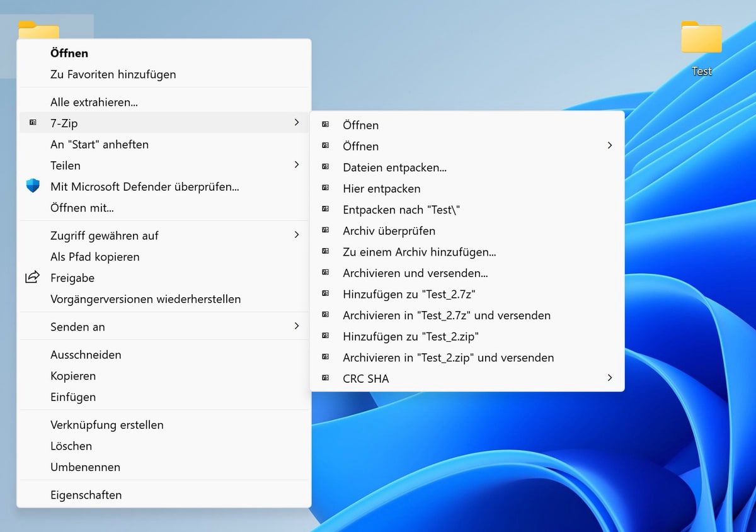Choose Eigenschaften at the menu bottom

pyautogui.click(x=86, y=495)
